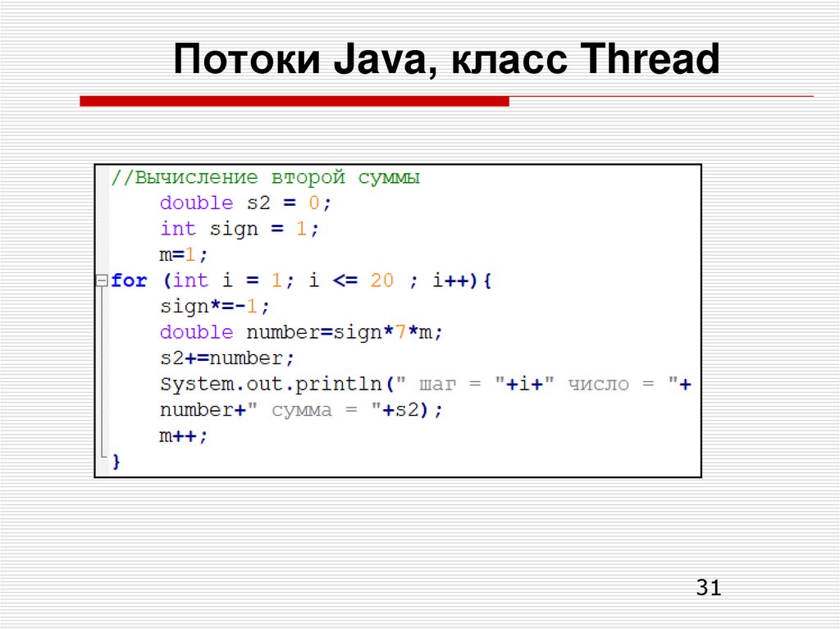Select the variable m=1 assignment

point(180,254)
